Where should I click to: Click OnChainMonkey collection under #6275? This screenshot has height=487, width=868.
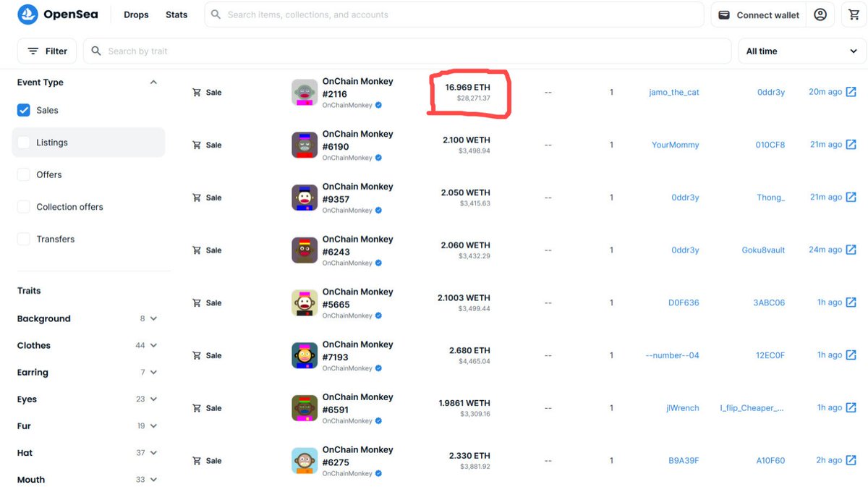(x=347, y=473)
